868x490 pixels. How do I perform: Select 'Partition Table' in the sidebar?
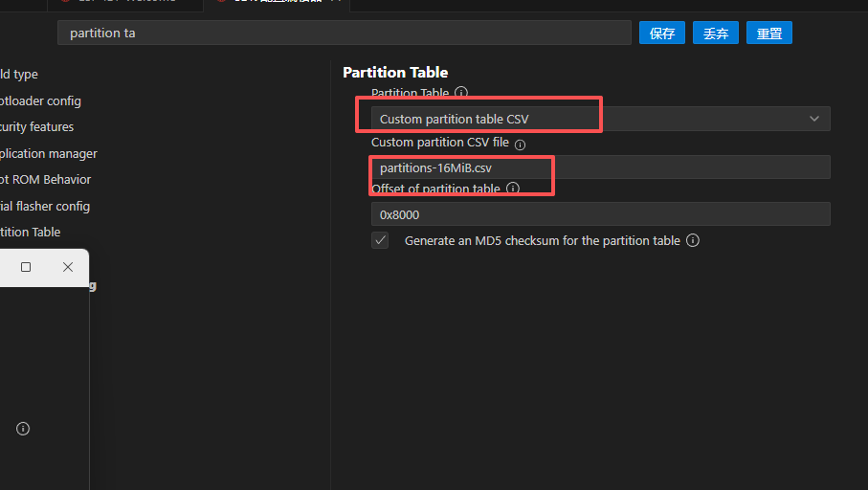pos(30,232)
